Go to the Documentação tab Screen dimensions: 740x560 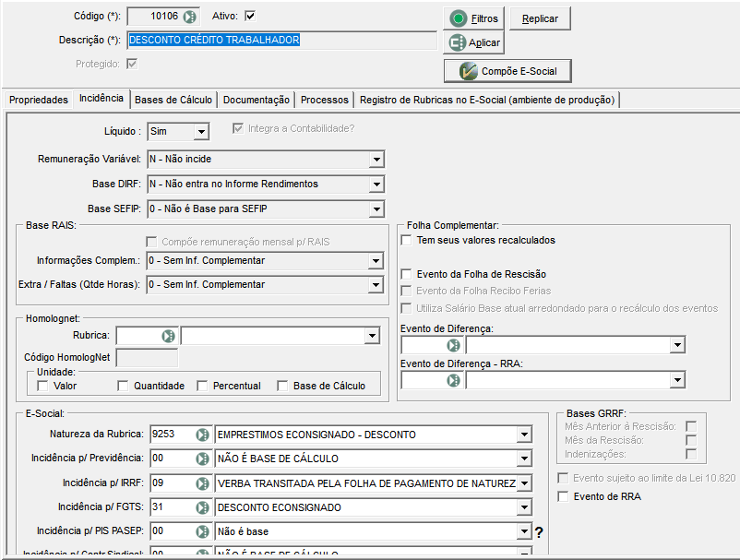257,100
